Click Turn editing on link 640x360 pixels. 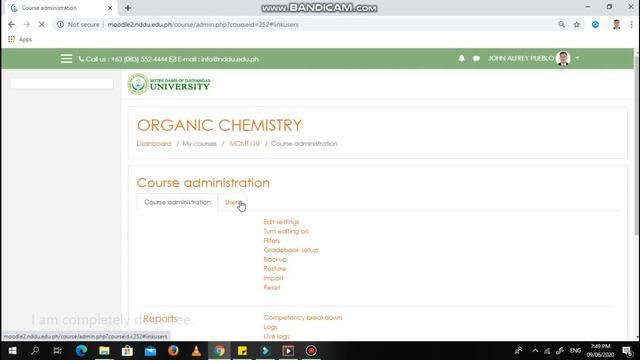pyautogui.click(x=286, y=231)
